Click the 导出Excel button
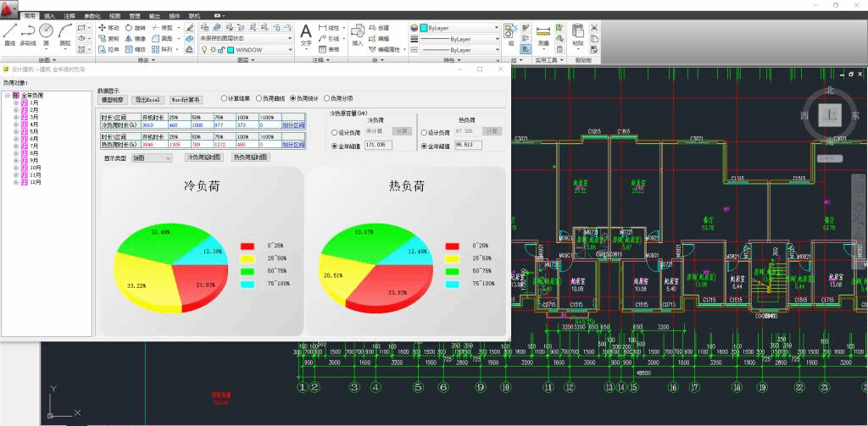868x426 pixels. pos(147,100)
